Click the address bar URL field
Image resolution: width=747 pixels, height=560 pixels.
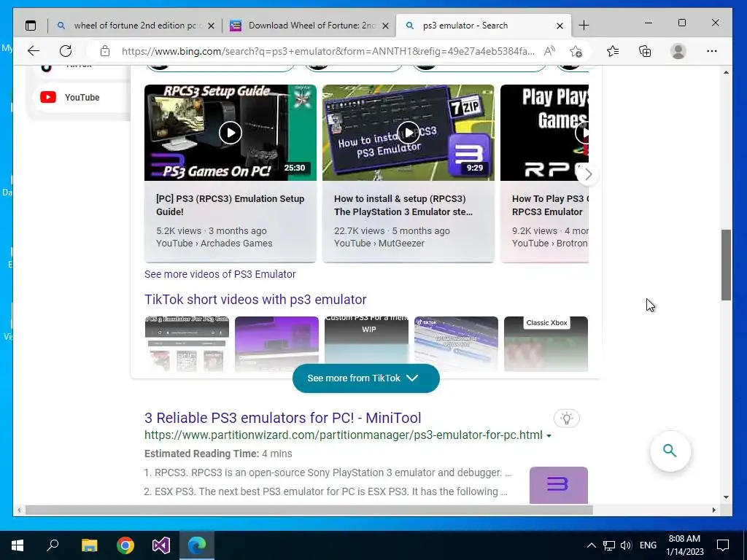click(x=328, y=51)
